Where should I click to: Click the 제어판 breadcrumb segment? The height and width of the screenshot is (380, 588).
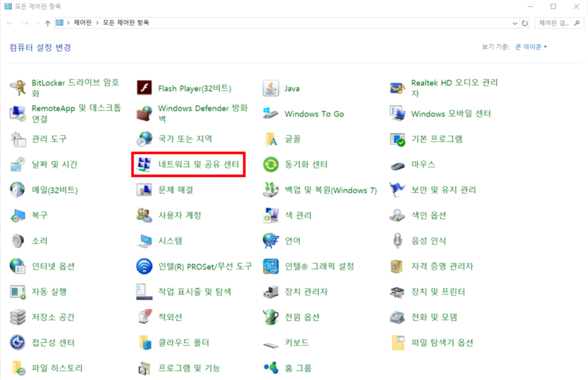coord(82,23)
